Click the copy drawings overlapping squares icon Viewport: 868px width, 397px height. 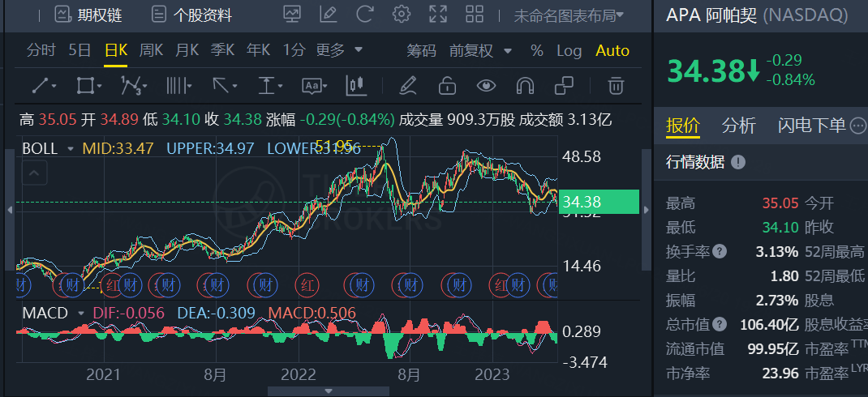(x=564, y=86)
